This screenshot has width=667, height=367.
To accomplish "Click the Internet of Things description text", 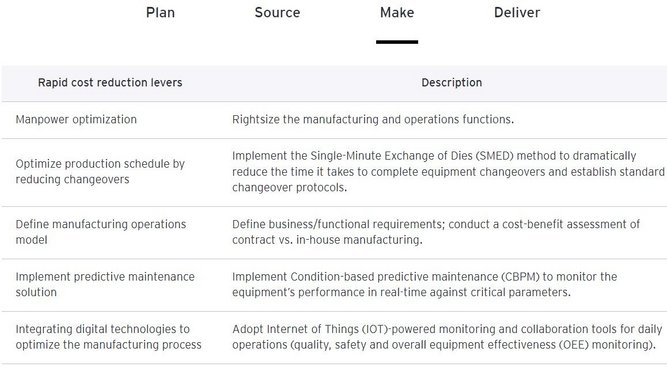I will tap(447, 337).
